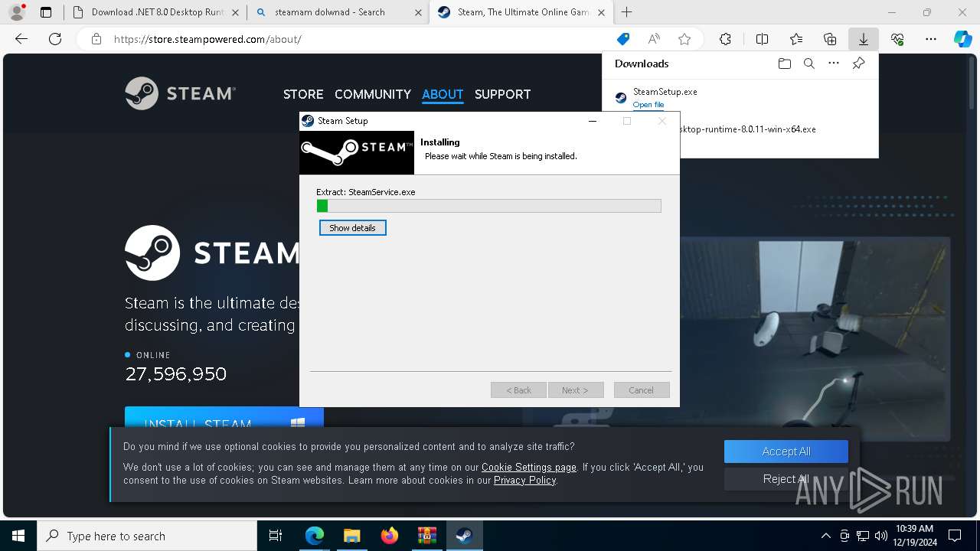Click the online count 27,596,950

coord(176,374)
